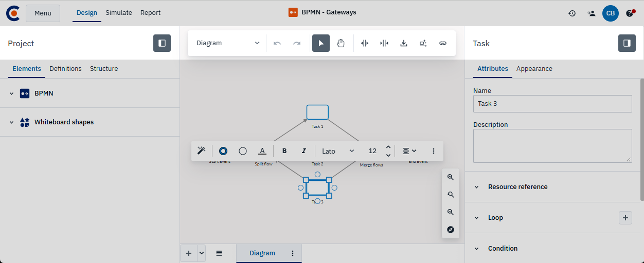Open dropdown arrow beside plus button
The width and height of the screenshot is (644, 263).
pyautogui.click(x=201, y=253)
